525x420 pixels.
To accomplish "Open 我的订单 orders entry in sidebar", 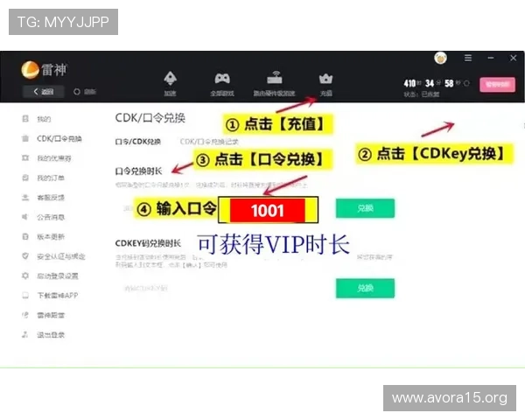I will click(43, 178).
